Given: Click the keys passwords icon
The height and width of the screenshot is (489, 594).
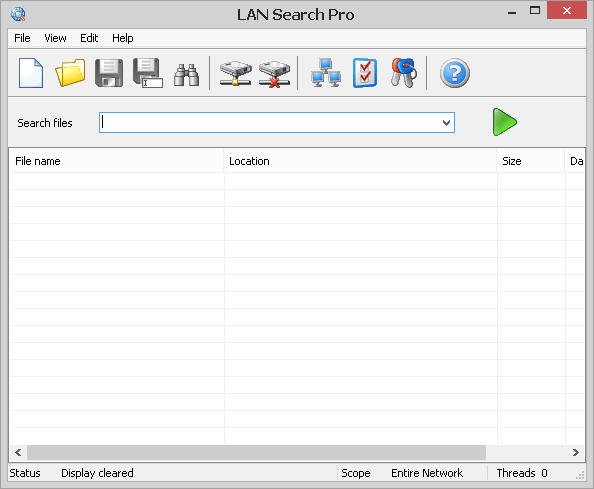Looking at the screenshot, I should (x=404, y=73).
